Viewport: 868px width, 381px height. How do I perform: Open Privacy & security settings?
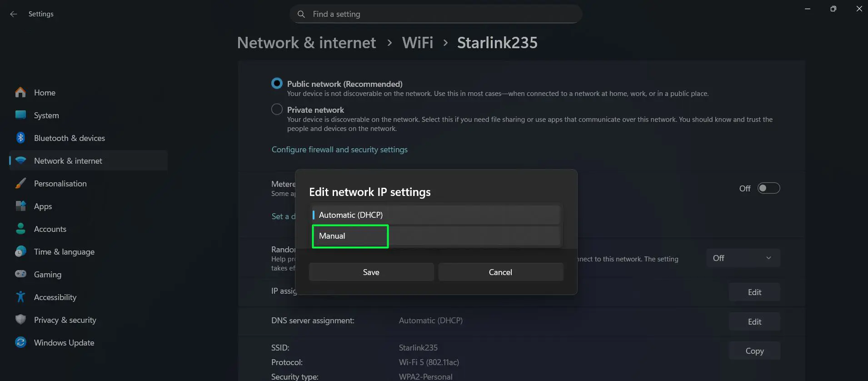(65, 320)
